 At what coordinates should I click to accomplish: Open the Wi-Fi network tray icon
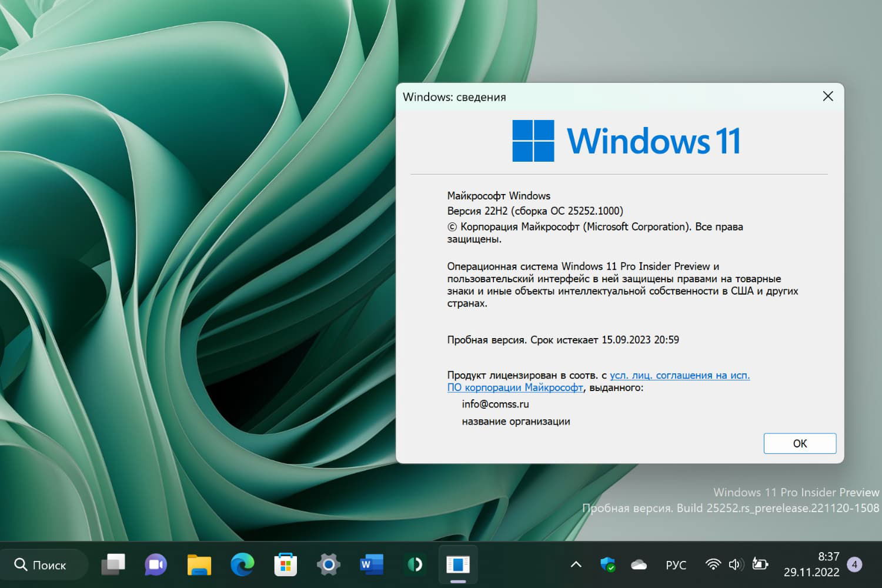[x=713, y=565]
